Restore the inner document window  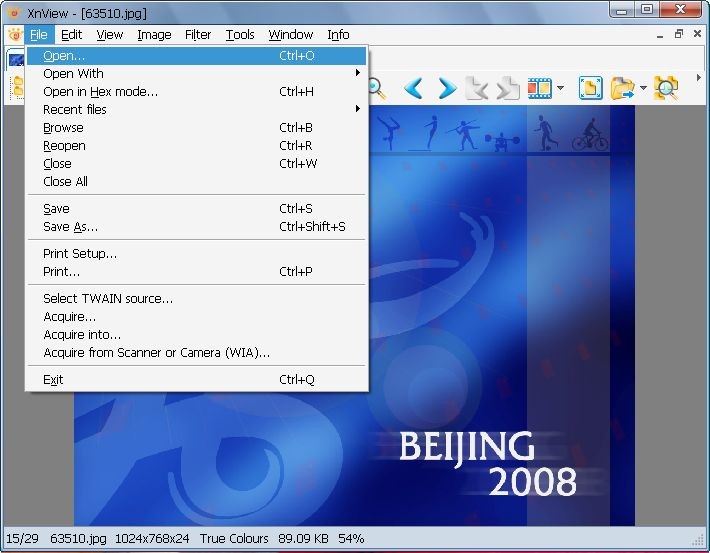pyautogui.click(x=679, y=34)
